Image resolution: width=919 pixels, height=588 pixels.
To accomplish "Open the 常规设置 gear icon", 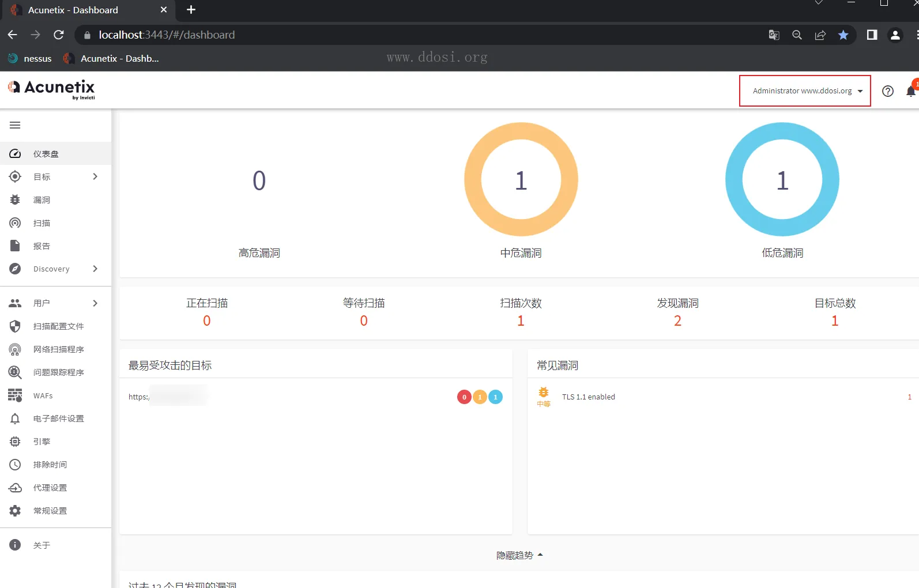I will pyautogui.click(x=15, y=511).
